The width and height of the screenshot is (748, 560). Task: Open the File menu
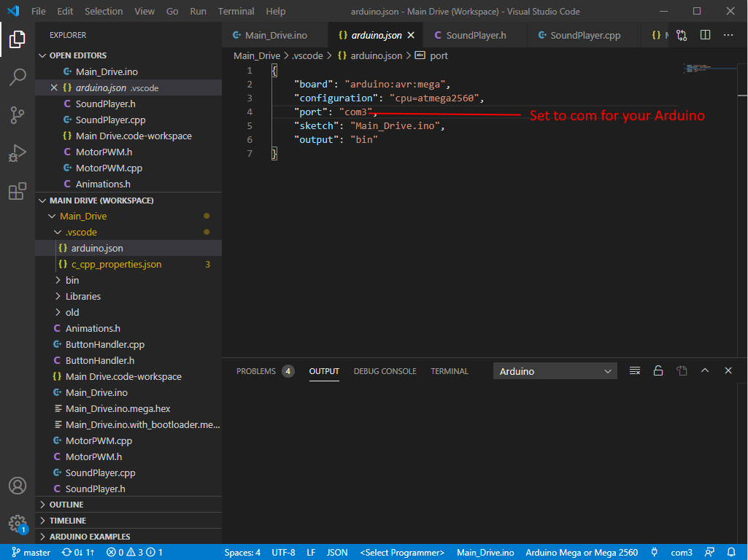pos(38,11)
